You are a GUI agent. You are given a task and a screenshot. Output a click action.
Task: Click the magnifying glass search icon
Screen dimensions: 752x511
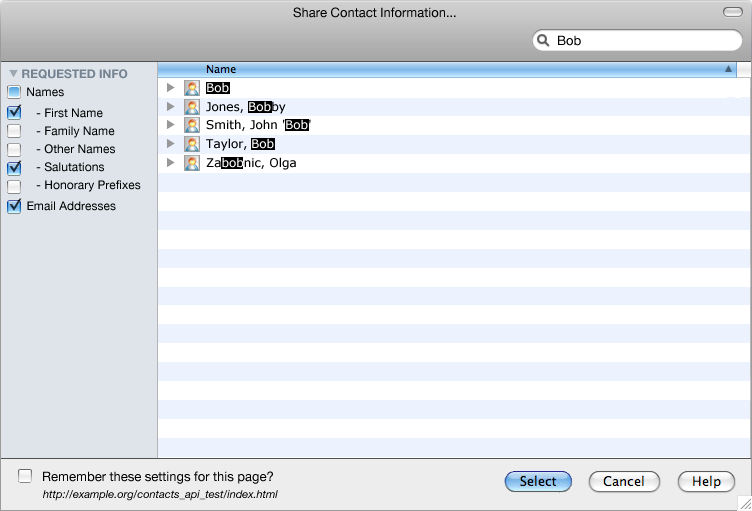(x=543, y=40)
